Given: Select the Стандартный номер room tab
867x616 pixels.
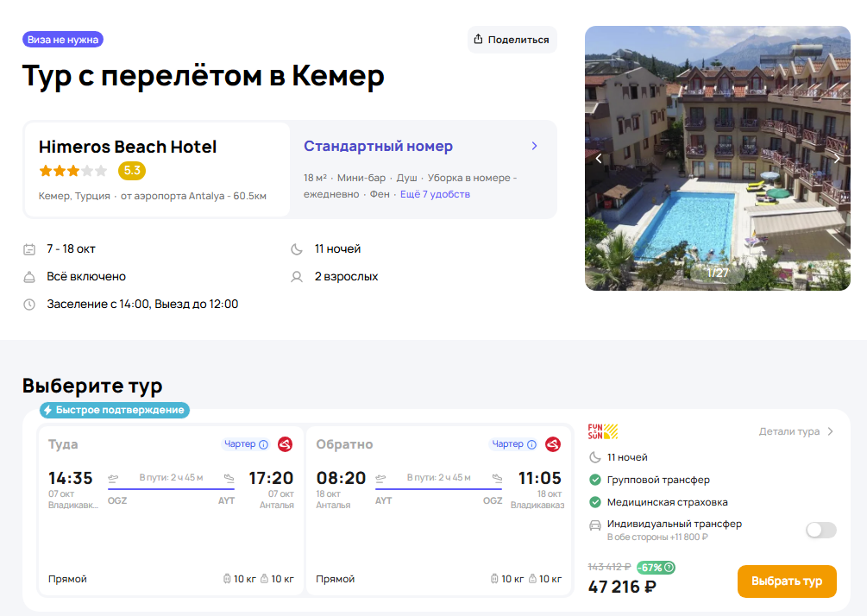Looking at the screenshot, I should 378,147.
